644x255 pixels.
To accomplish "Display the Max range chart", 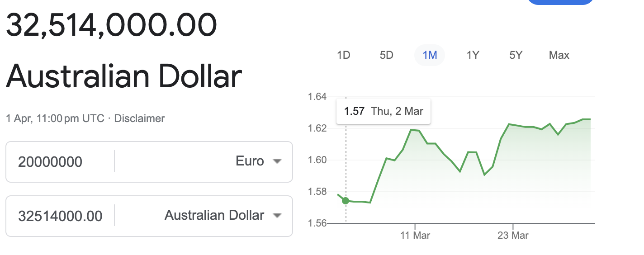I will (x=559, y=55).
